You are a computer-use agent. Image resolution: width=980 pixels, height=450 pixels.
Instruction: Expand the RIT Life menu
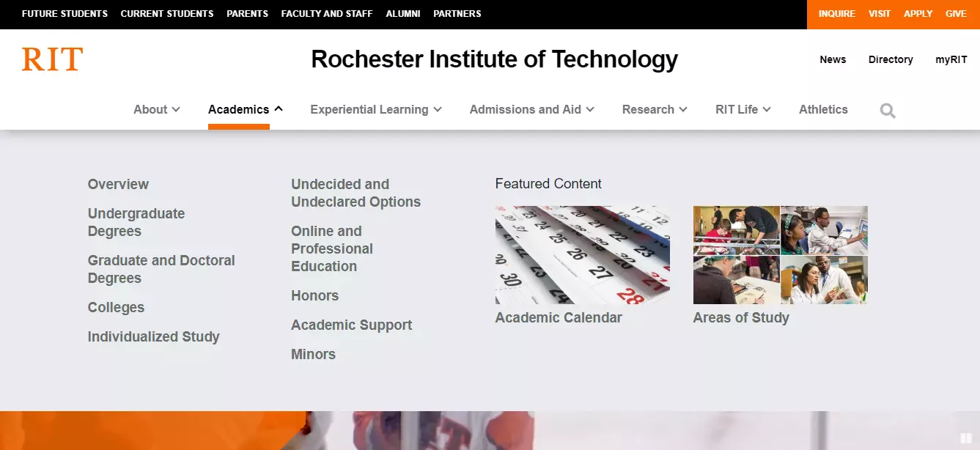[x=743, y=109]
